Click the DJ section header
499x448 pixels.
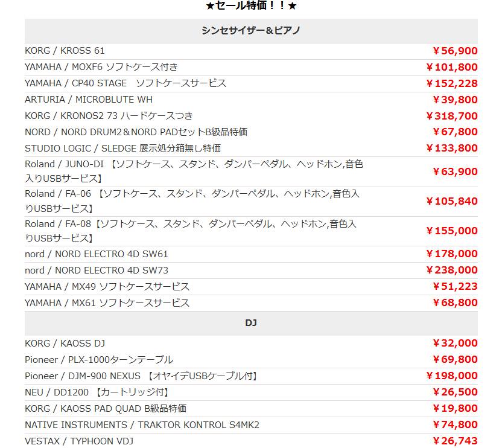[x=251, y=323]
